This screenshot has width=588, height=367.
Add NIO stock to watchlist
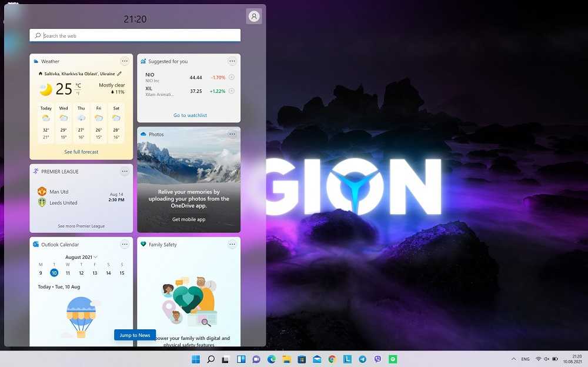click(x=231, y=77)
